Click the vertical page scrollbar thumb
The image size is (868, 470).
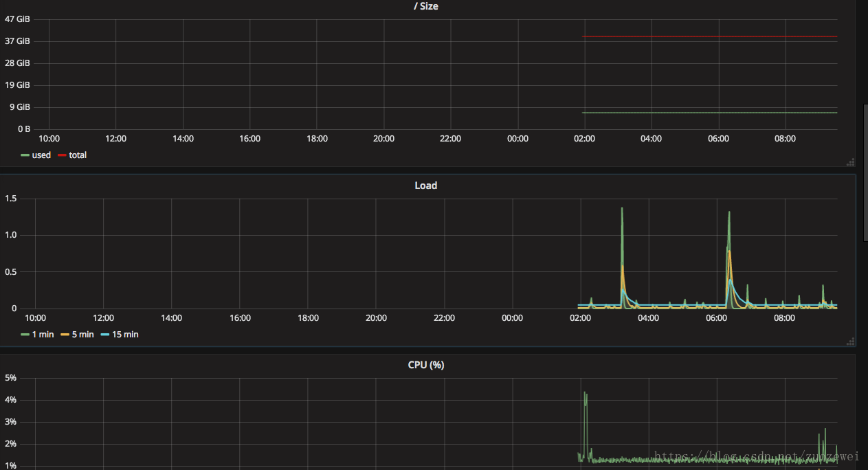point(865,172)
